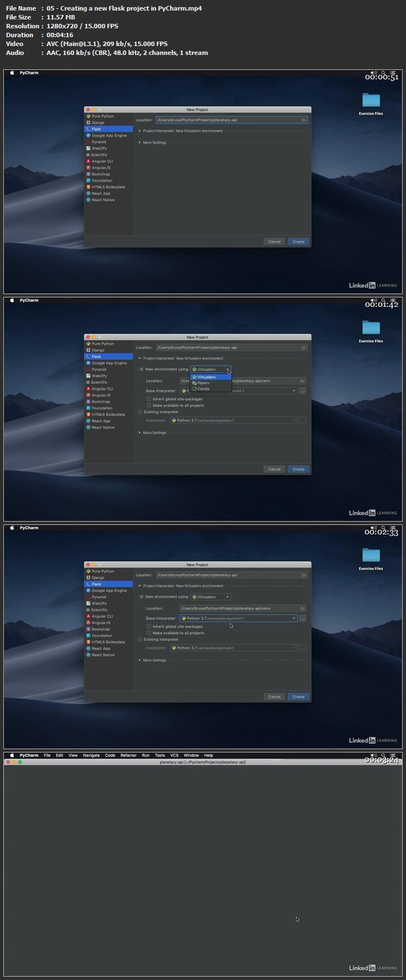Viewport: 406px width, 980px height.
Task: Choose React Native in the 00:01:42 frame
Action: click(x=103, y=427)
